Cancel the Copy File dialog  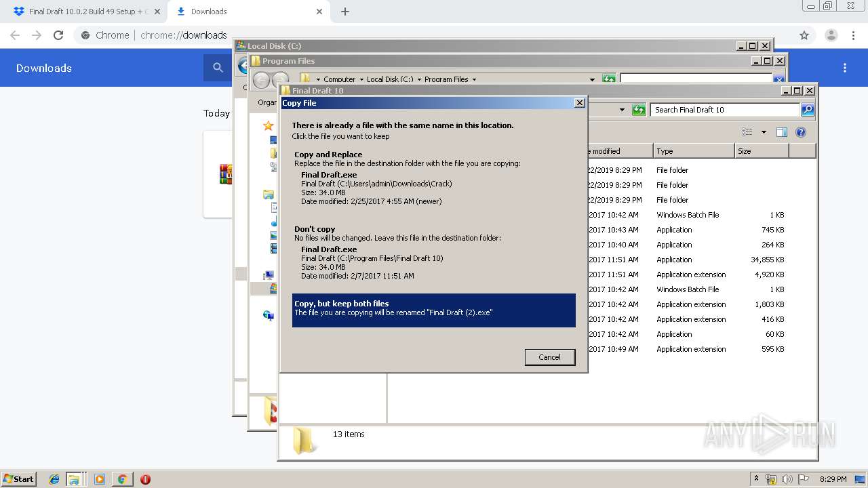pos(549,357)
